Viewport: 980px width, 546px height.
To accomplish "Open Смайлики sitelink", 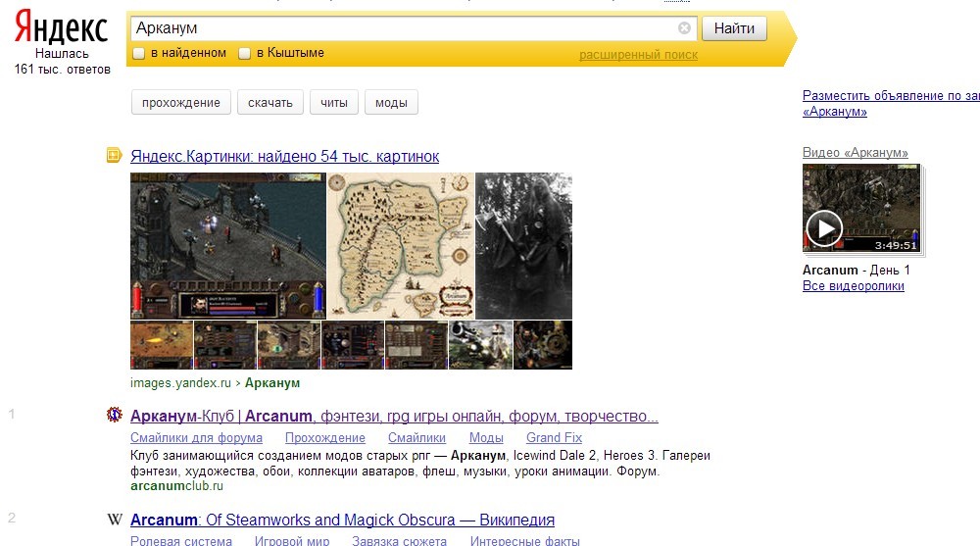I will tap(416, 438).
